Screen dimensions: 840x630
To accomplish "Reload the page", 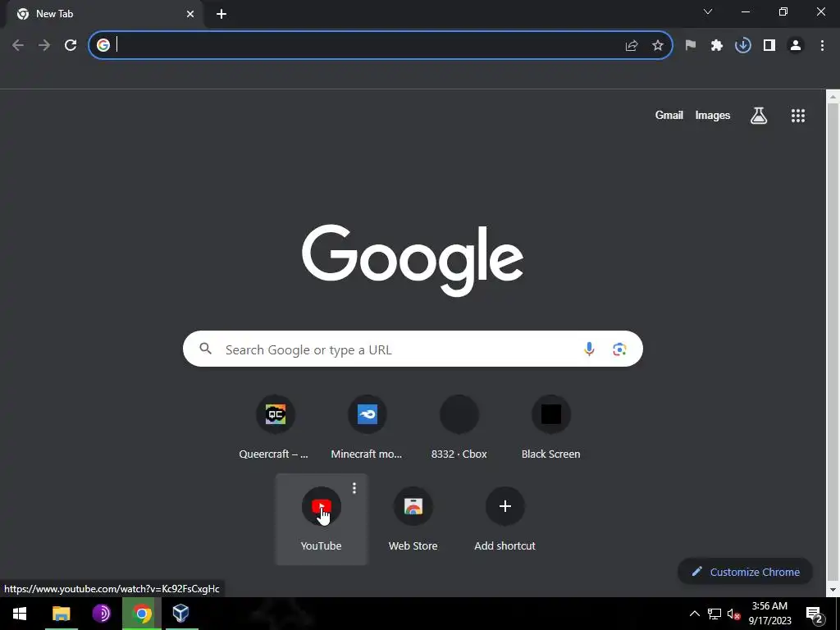I will pyautogui.click(x=71, y=46).
